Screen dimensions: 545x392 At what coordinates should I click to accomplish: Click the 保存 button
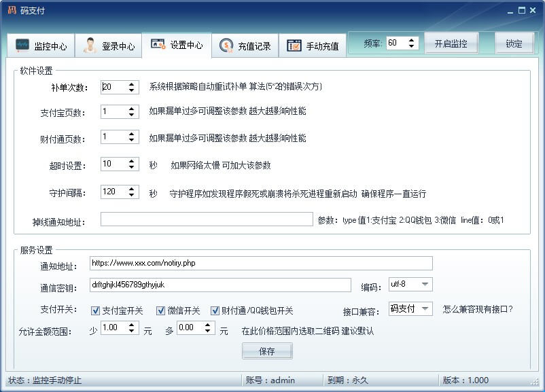pos(267,351)
